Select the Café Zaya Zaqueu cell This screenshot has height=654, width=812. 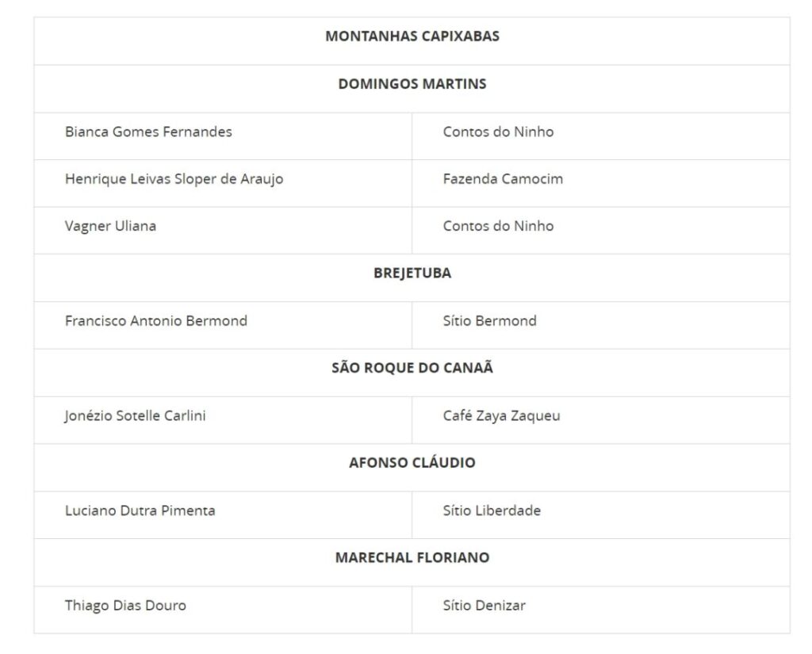tap(501, 415)
